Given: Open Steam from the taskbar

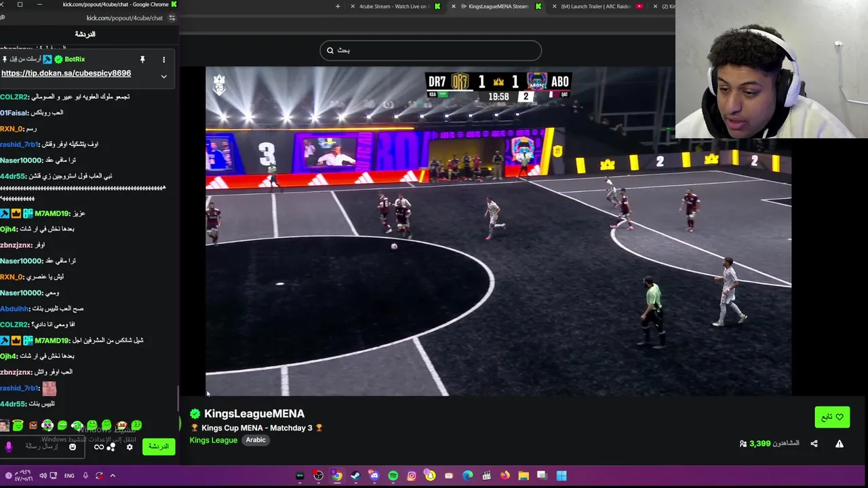Looking at the screenshot, I should [355, 476].
